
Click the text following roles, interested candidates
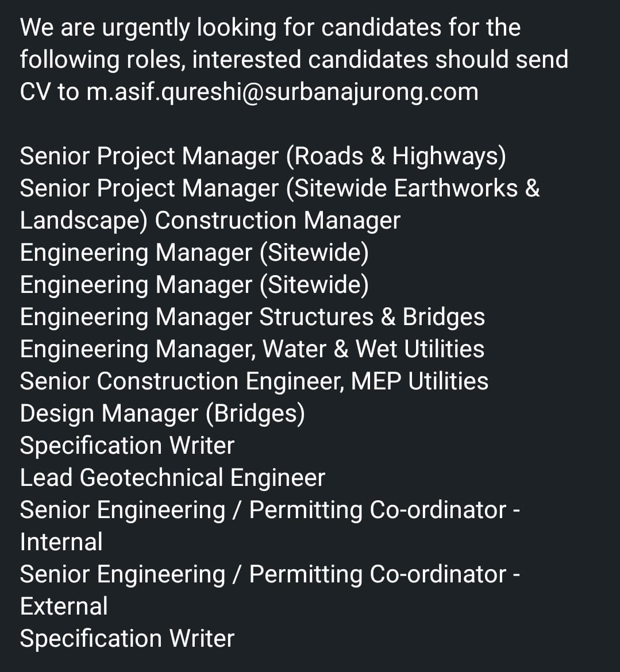pyautogui.click(x=224, y=60)
